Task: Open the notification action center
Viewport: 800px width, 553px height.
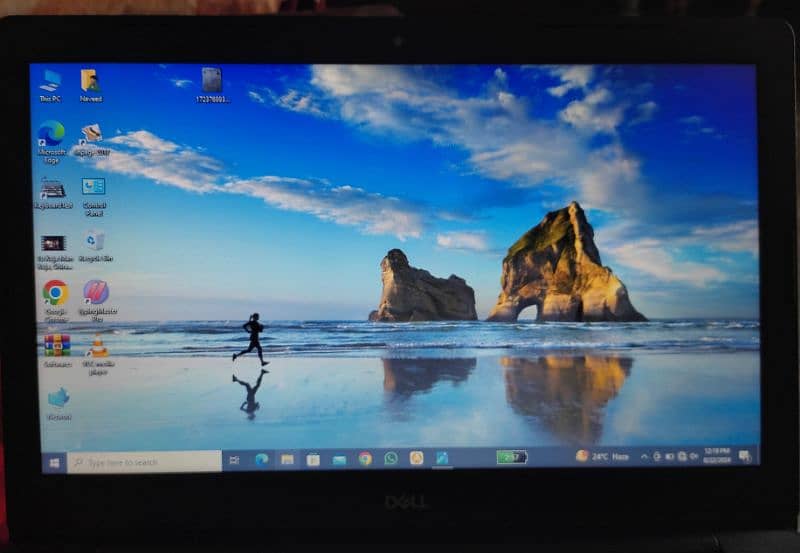Action: pos(747,456)
